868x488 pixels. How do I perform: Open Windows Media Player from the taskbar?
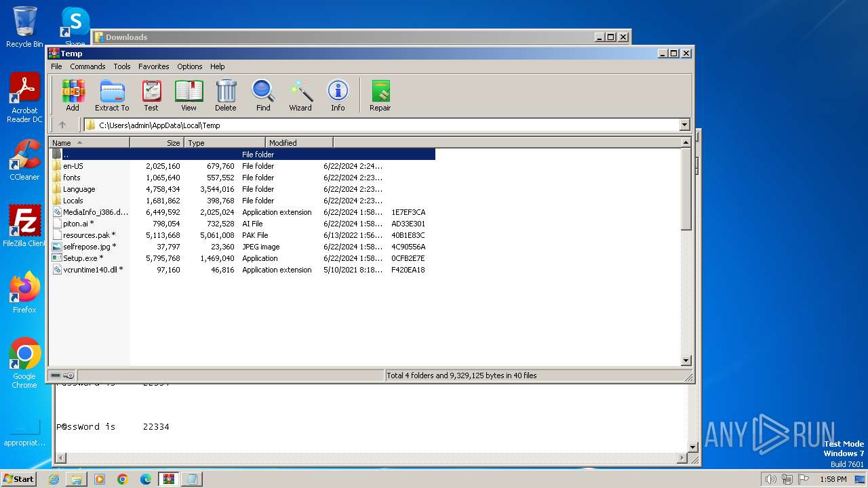click(100, 479)
